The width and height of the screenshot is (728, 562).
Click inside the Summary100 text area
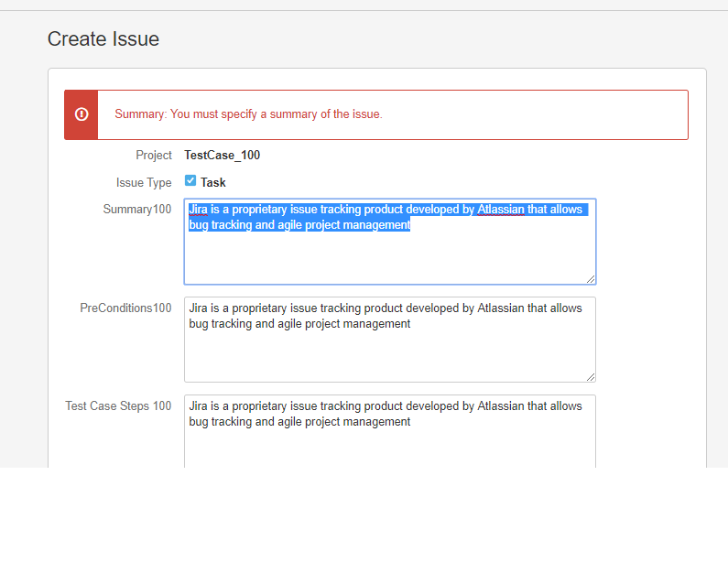(x=390, y=242)
